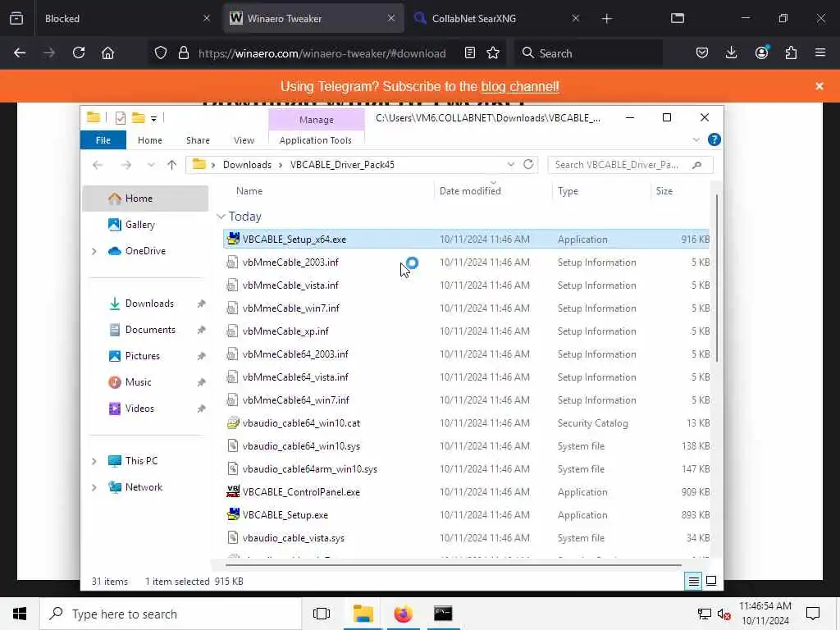Go to the Firefox home page
Image resolution: width=840 pixels, height=630 pixels.
point(107,53)
